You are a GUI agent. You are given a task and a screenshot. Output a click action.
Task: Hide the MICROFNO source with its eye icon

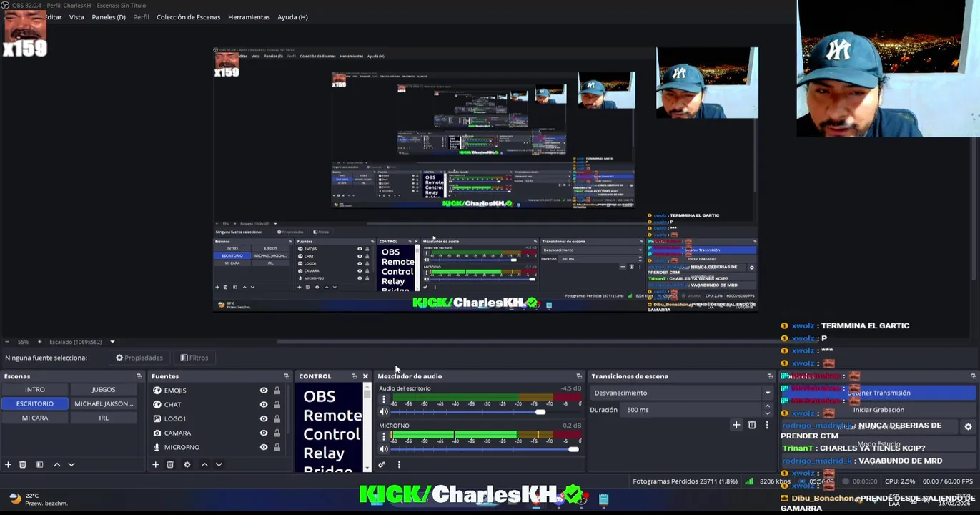(264, 447)
